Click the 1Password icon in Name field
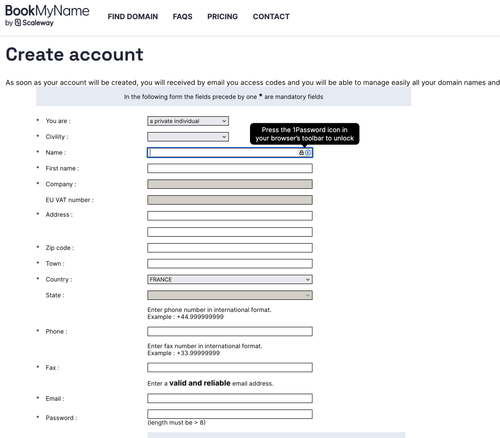Screen dimensions: 500x438 308,153
